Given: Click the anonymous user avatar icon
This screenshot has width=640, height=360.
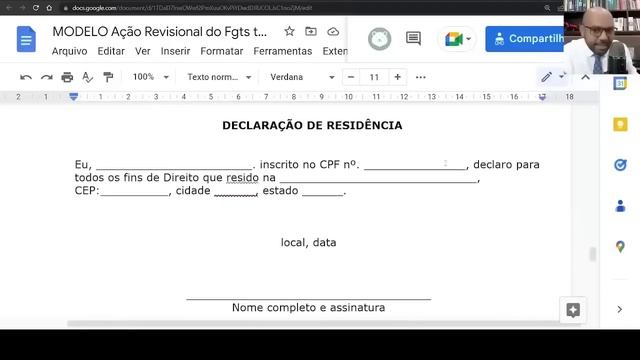Looking at the screenshot, I should (380, 39).
